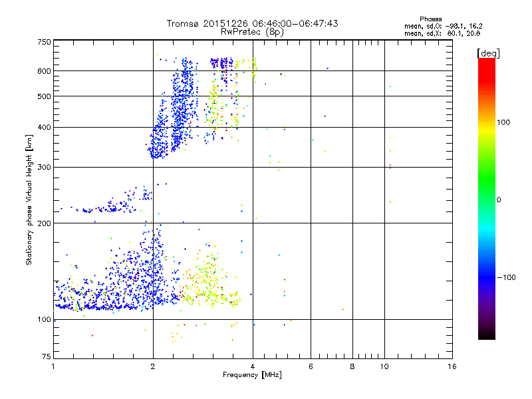This screenshot has height=399, width=532.
Task: Click the "Frequency [MHz]" x-axis label
Action: tap(252, 375)
